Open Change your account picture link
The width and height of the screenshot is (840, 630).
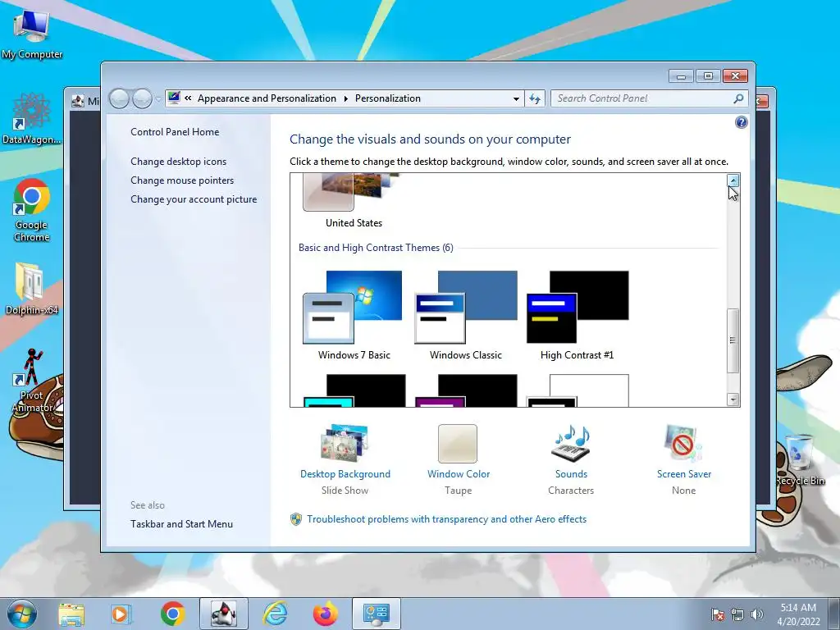(194, 199)
